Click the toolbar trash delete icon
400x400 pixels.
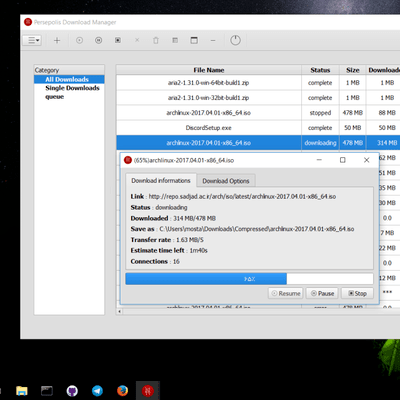(x=156, y=40)
